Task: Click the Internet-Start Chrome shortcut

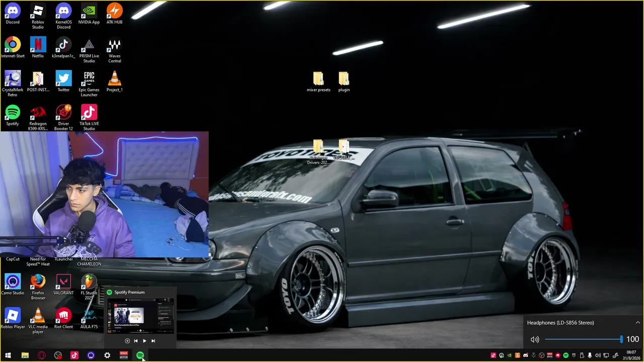Action: [13, 48]
